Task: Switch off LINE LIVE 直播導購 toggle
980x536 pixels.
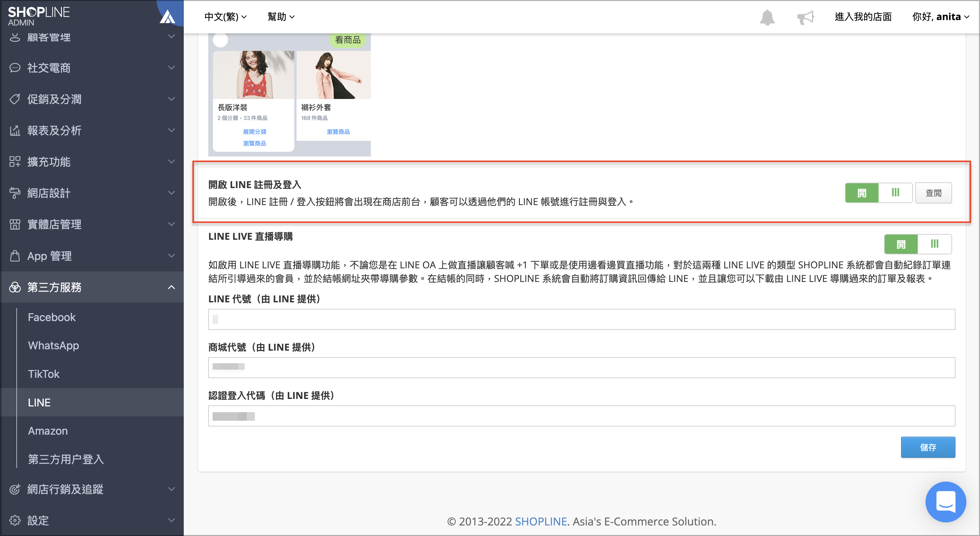Action: tap(934, 244)
